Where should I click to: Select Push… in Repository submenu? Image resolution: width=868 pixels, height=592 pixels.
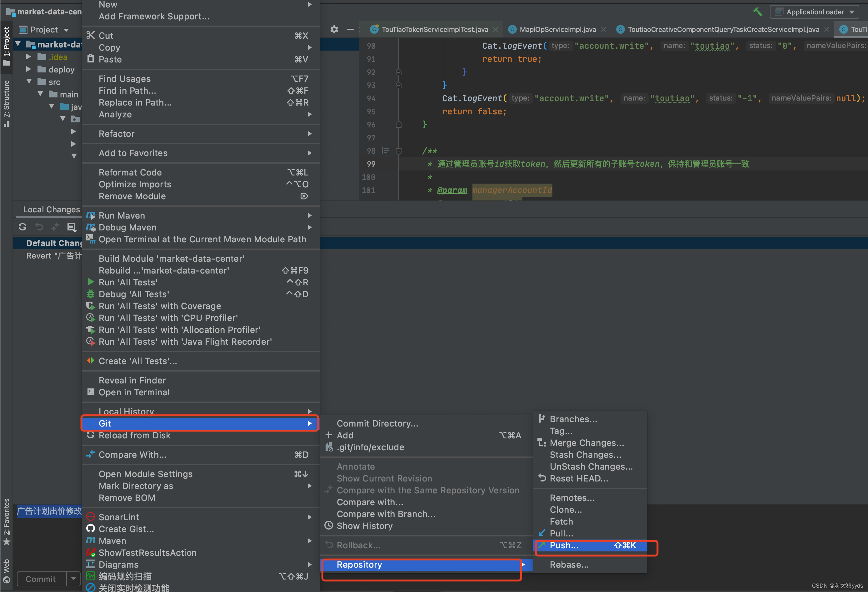[590, 545]
